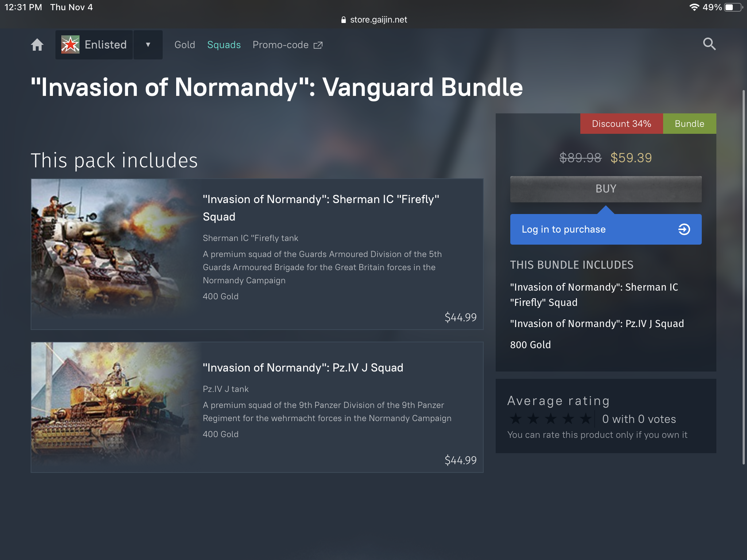Click the fifth rating star
This screenshot has width=747, height=560.
(586, 419)
